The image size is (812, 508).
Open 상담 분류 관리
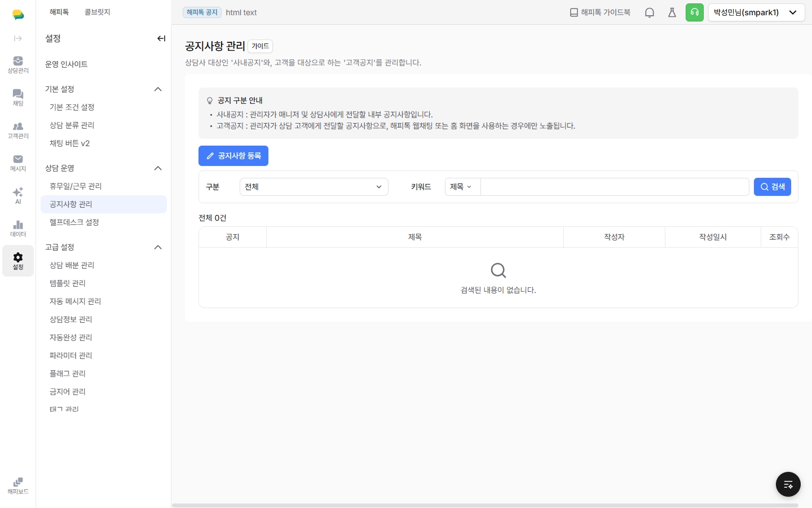pyautogui.click(x=104, y=125)
